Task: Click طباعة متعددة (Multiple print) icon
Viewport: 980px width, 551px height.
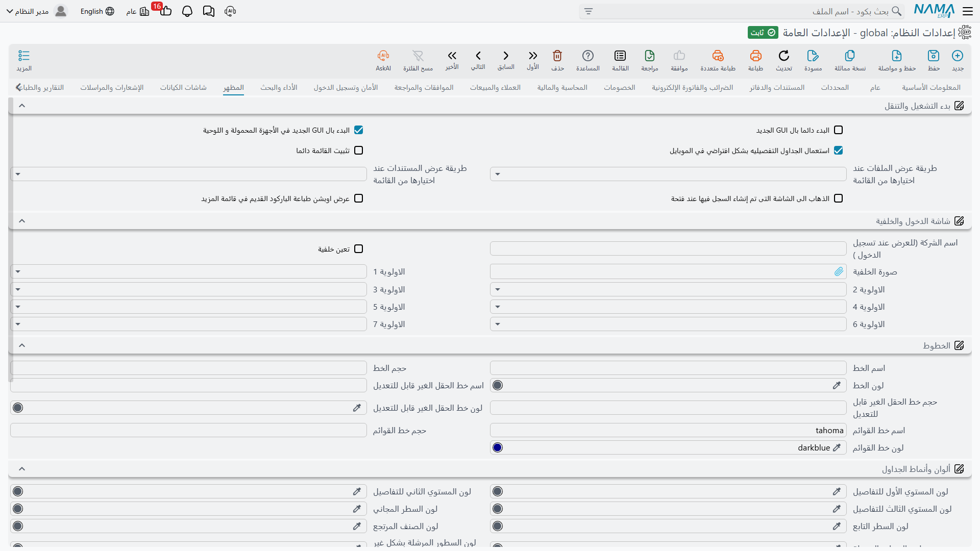Action: click(718, 56)
